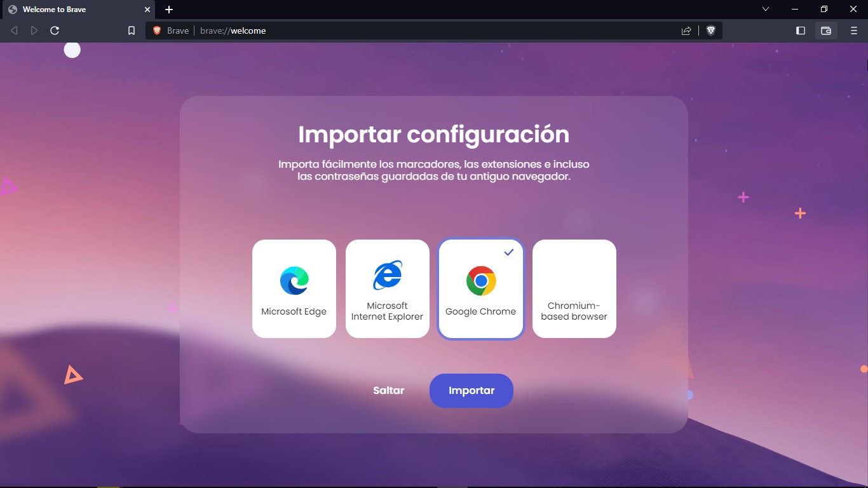Click the back navigation arrow
Image resolution: width=868 pixels, height=488 pixels.
(14, 30)
